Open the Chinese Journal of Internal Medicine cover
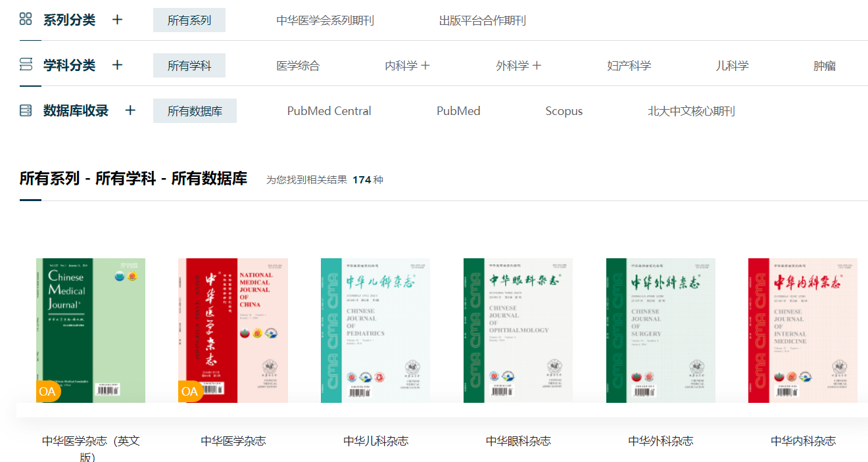 click(803, 331)
